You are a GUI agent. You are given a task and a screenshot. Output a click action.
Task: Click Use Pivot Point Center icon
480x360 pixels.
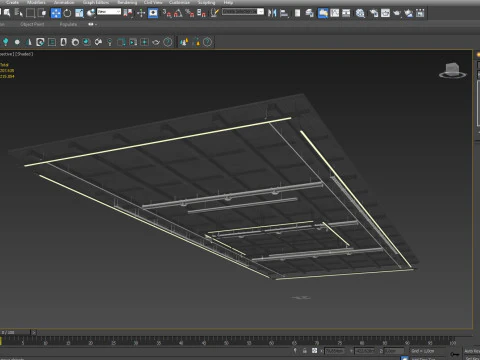coord(128,13)
